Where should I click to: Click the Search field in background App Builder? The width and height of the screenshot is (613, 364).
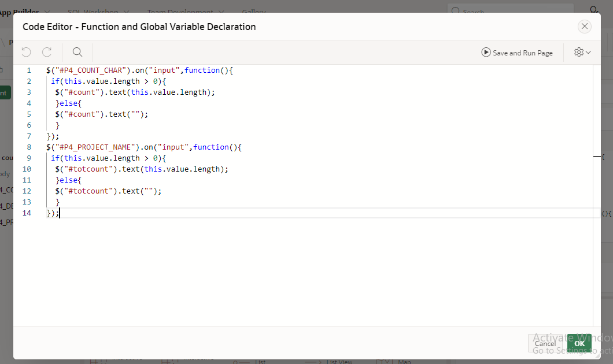pos(511,10)
